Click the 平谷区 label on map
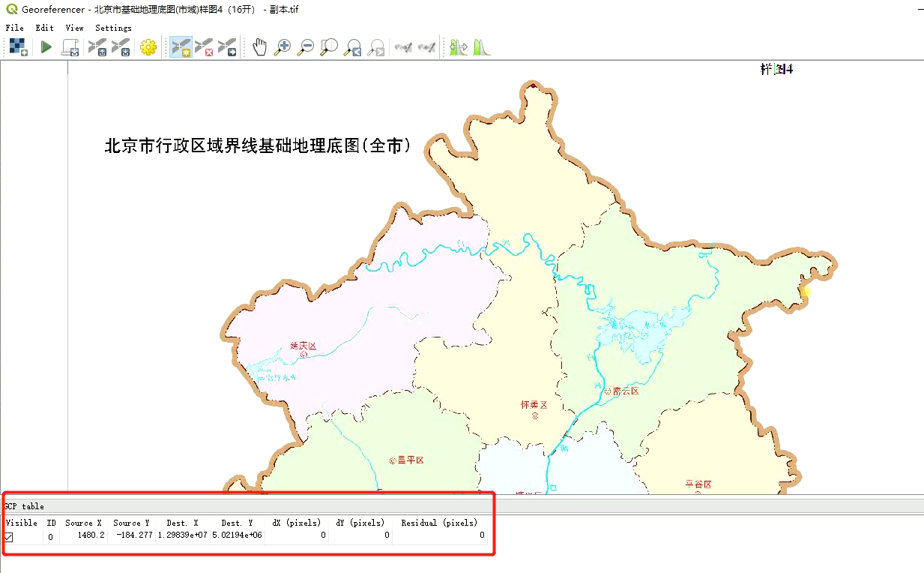 point(698,484)
